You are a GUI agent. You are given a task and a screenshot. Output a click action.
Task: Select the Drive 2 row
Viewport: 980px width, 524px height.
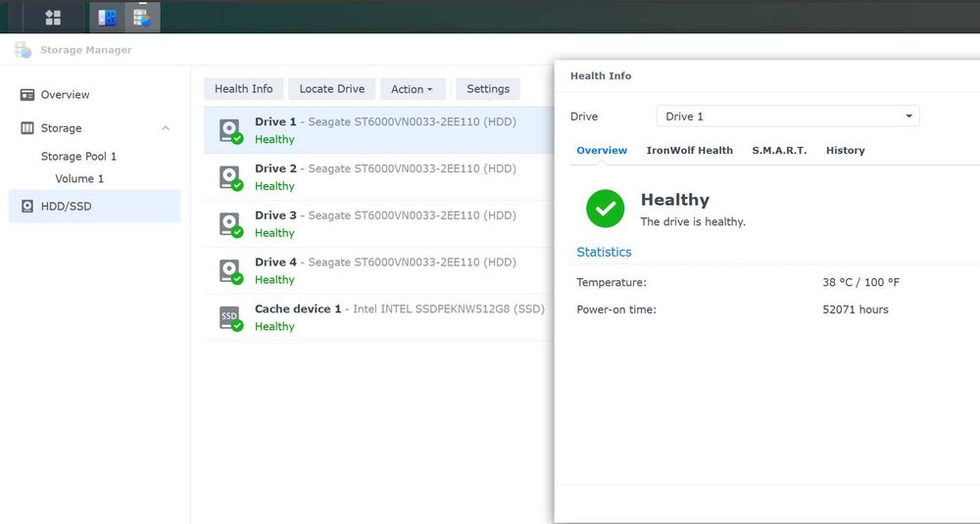point(378,177)
